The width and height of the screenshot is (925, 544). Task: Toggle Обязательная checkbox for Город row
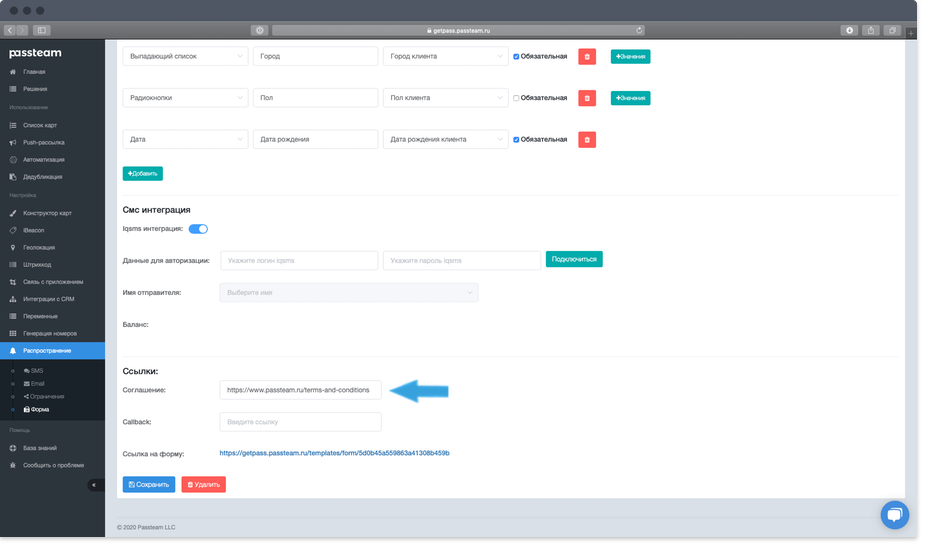click(517, 57)
